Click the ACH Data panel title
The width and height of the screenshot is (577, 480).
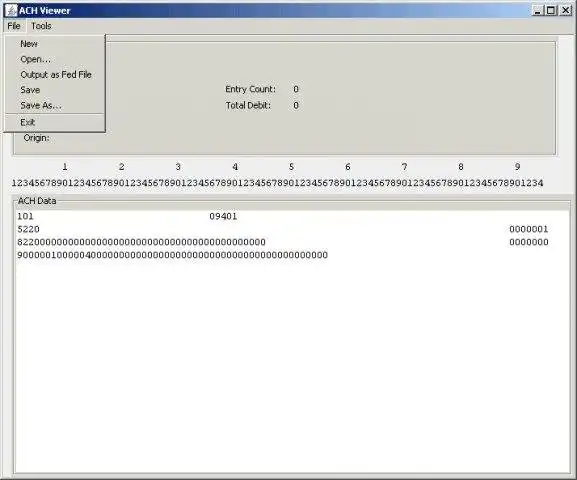coord(37,201)
